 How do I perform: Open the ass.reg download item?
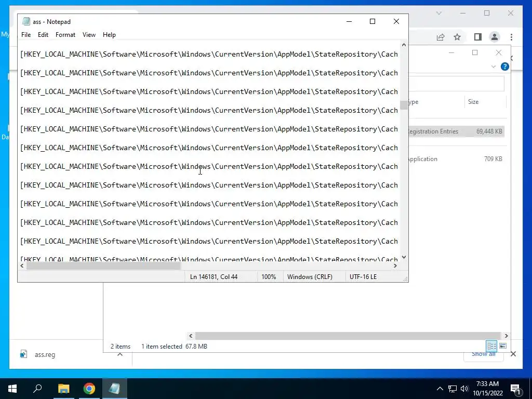click(x=45, y=354)
